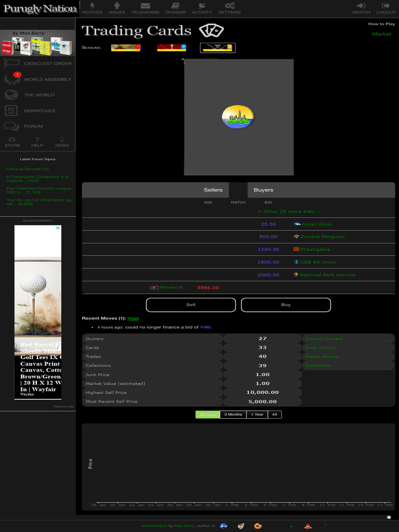
Task: Open the Dispatches newspaper icon
Action: [x=11, y=111]
